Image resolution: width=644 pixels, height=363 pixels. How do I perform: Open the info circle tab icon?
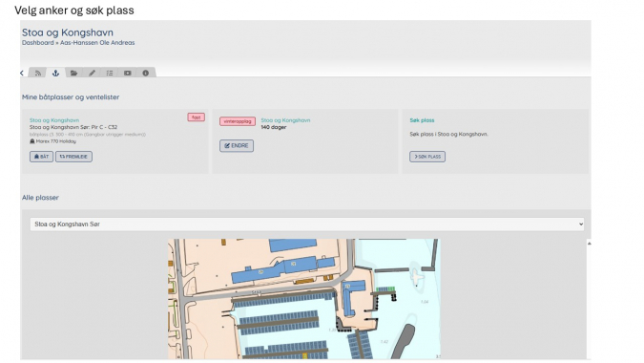coord(145,73)
